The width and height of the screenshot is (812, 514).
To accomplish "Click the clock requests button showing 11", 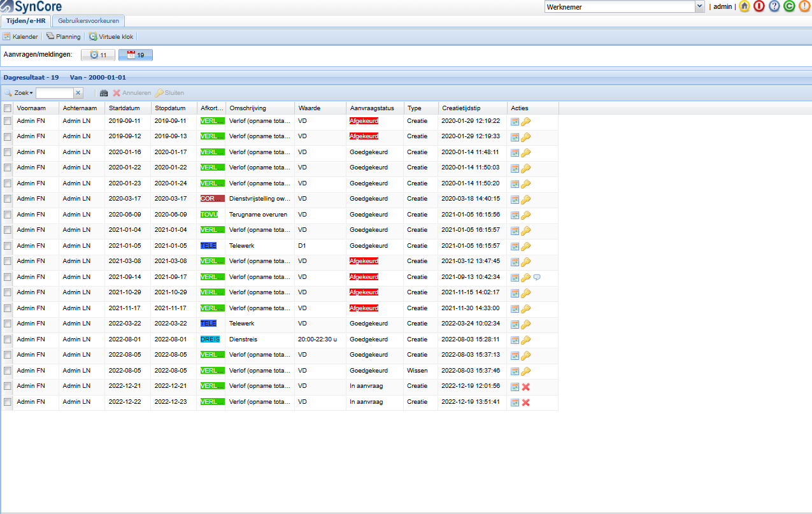I will click(98, 55).
